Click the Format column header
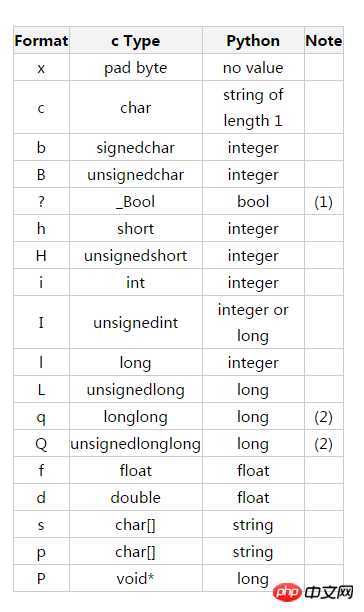The height and width of the screenshot is (612, 364). [41, 41]
